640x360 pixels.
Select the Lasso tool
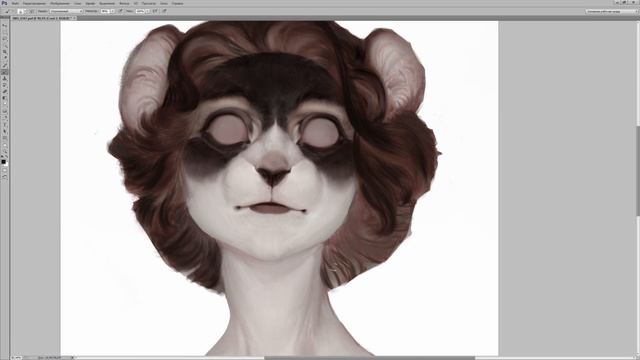[5, 39]
